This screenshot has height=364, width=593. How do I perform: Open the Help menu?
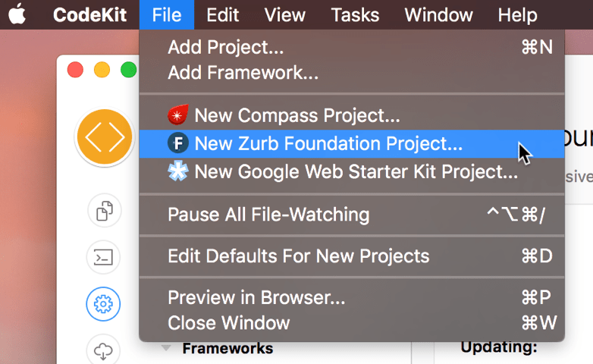(517, 14)
